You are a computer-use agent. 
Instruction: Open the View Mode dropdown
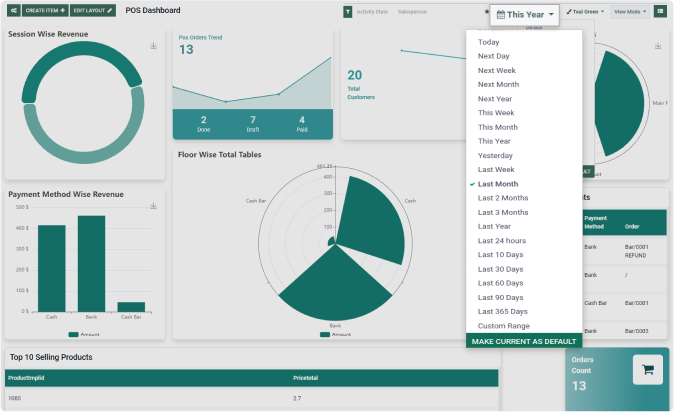(629, 12)
